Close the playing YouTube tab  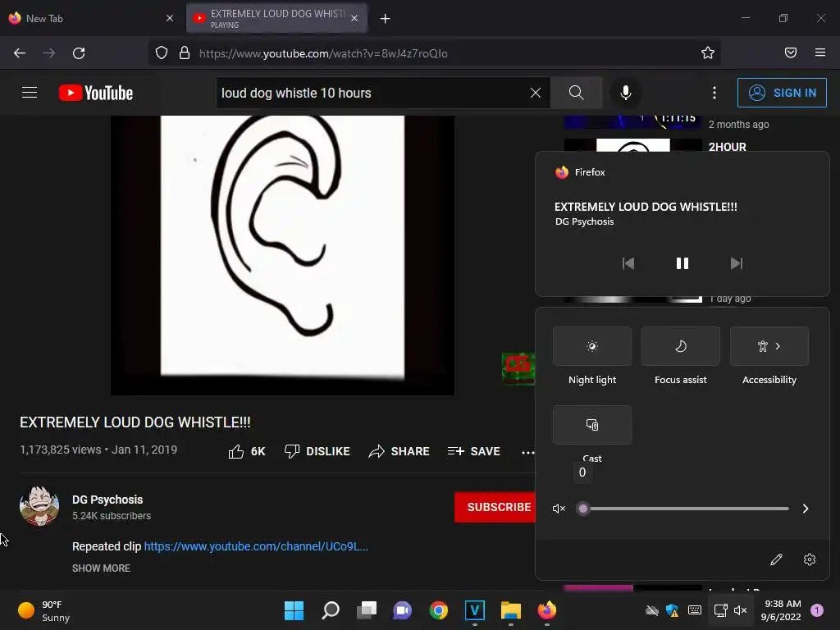[x=354, y=18]
